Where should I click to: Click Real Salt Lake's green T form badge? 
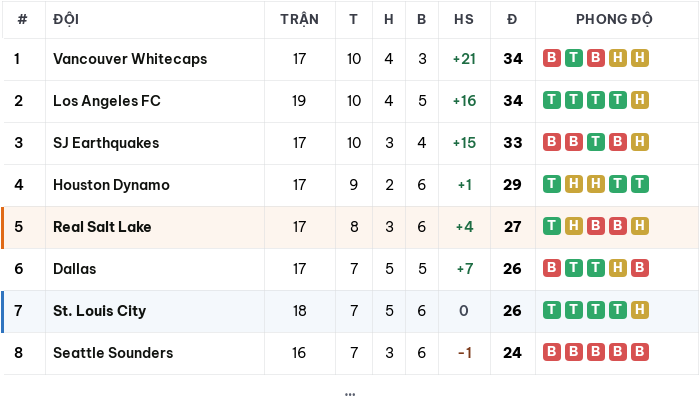(552, 226)
